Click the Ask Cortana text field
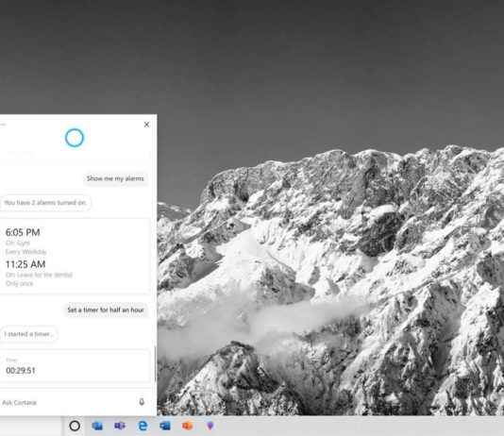This screenshot has width=504, height=436. 68,402
